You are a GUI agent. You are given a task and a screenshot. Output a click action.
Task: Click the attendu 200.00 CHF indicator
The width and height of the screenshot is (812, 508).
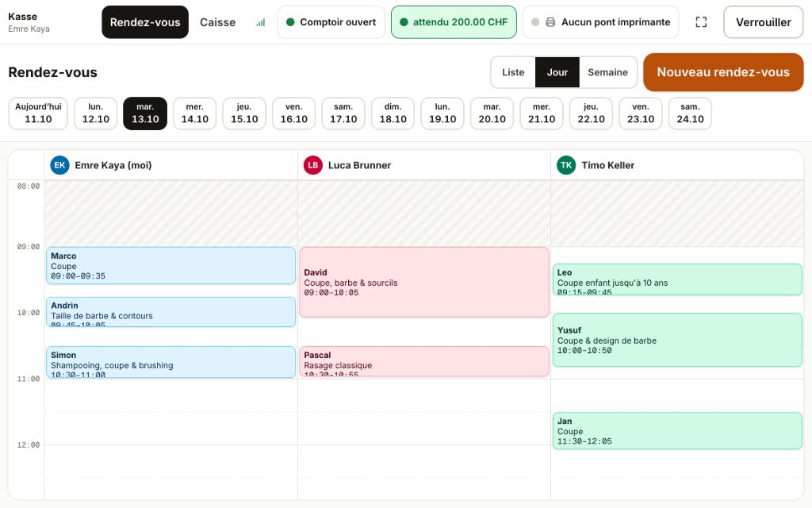454,22
